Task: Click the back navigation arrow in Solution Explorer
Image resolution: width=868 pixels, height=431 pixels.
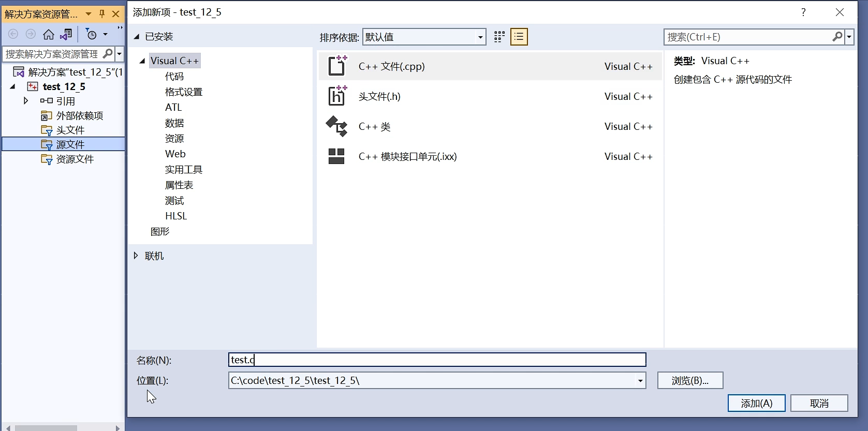Action: click(13, 34)
